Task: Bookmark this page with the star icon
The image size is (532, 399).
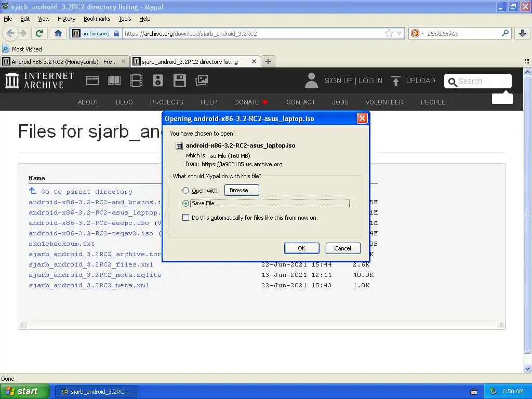Action: 389,33
